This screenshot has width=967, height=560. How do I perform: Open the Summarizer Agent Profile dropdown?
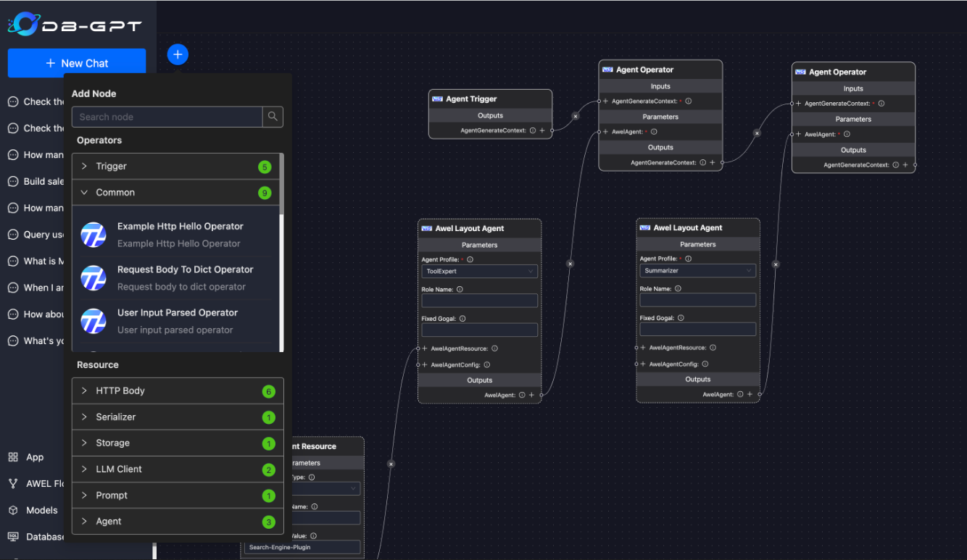point(698,270)
